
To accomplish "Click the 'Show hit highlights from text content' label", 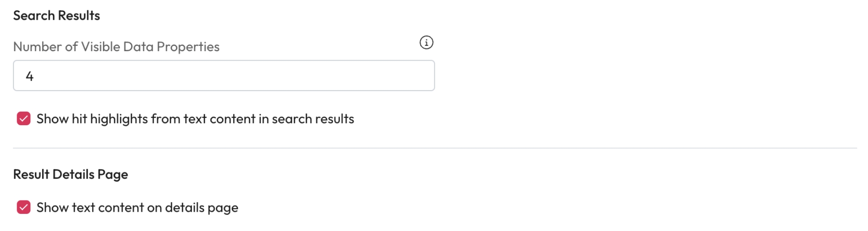I will point(195,119).
